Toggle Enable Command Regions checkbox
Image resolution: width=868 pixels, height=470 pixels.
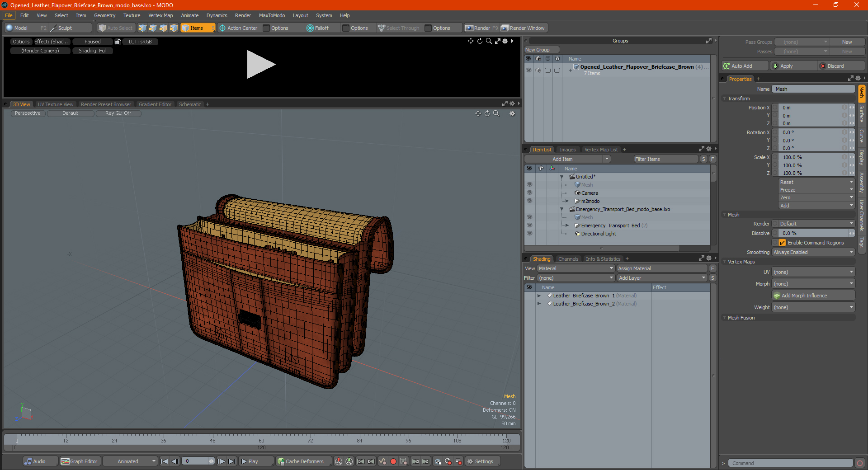coord(782,243)
